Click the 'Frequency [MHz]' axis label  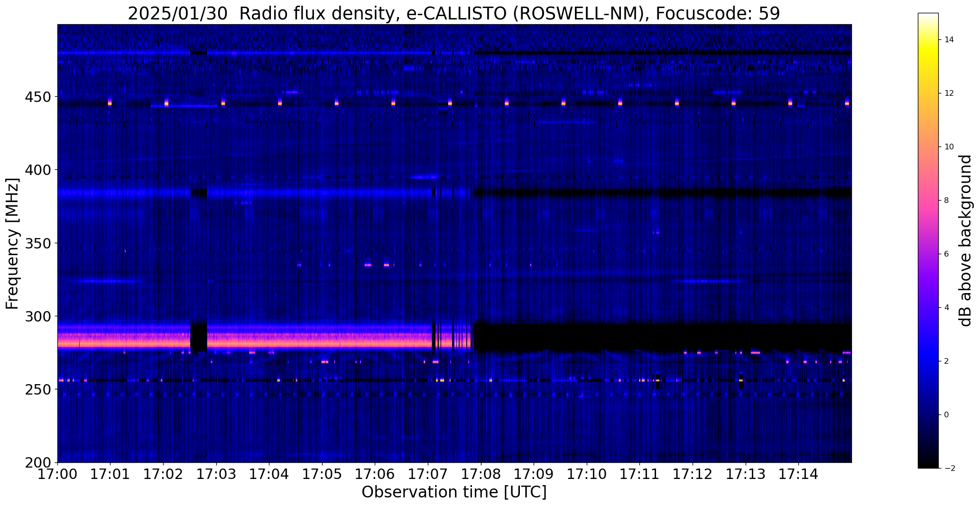[12, 244]
